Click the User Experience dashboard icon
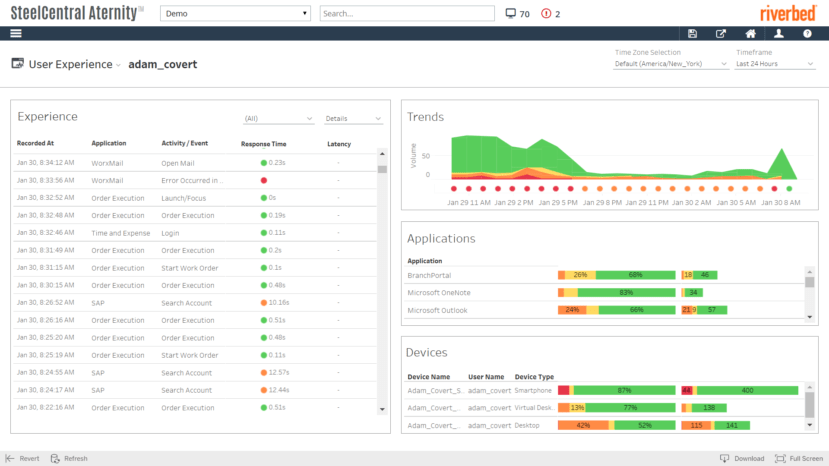This screenshot has width=829, height=466. [17, 63]
